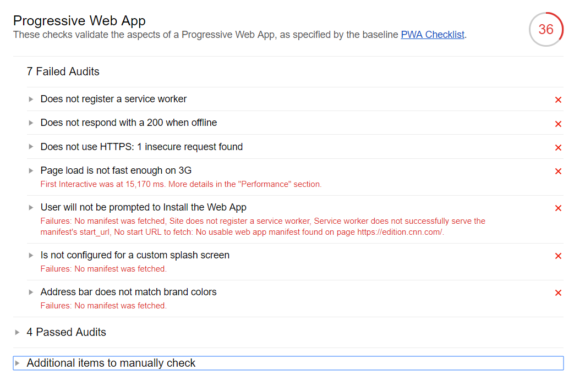The image size is (574, 392).
Task: Click the PWA score gauge showing 36
Action: [545, 29]
